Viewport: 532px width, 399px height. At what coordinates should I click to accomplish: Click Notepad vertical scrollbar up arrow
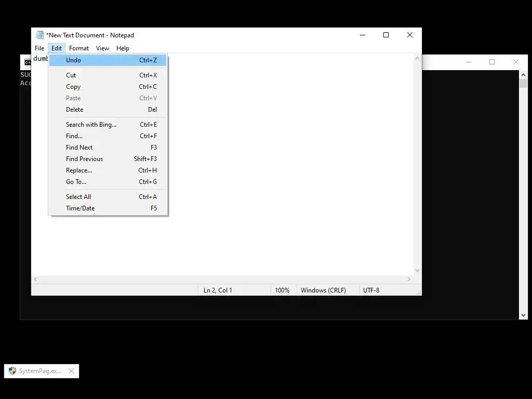[417, 58]
